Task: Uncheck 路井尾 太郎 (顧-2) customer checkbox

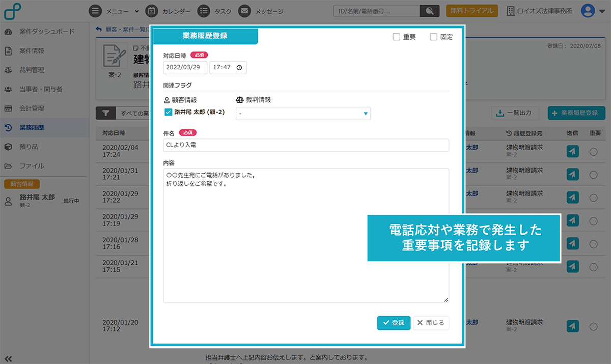Action: pyautogui.click(x=169, y=112)
